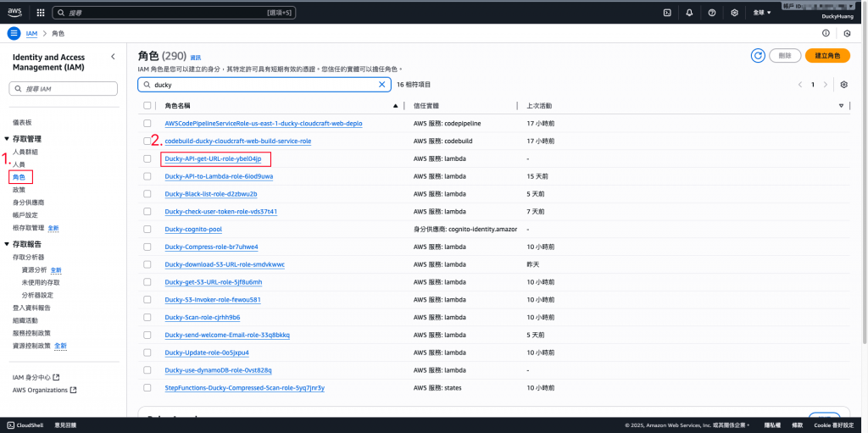Open 政策 in the sidebar
Image resolution: width=868 pixels, height=433 pixels.
point(19,190)
